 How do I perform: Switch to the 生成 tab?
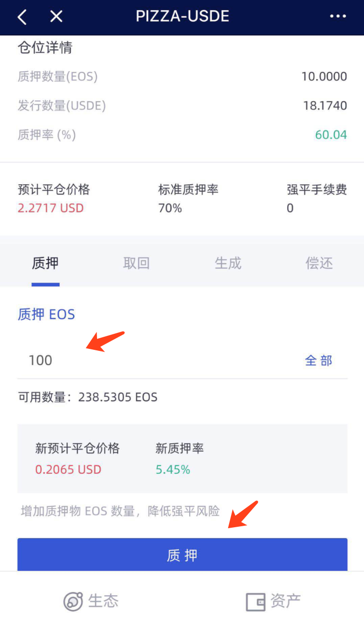(228, 263)
